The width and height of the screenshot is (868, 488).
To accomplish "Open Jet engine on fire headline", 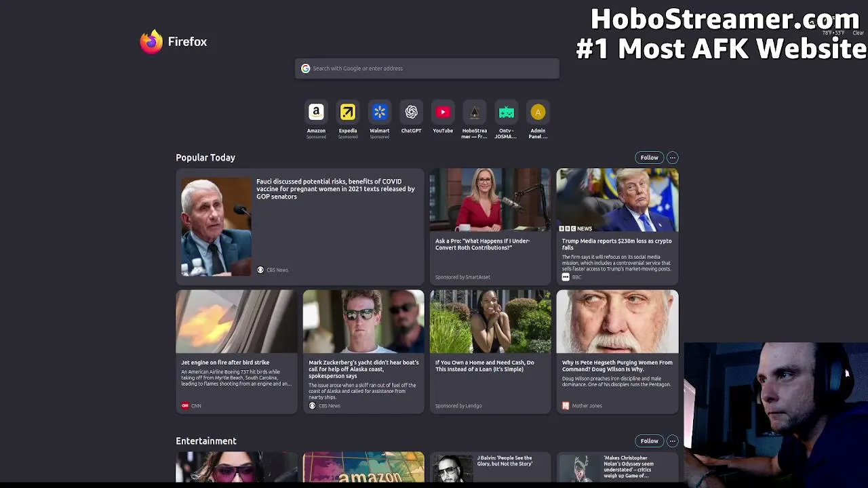I will pos(225,363).
